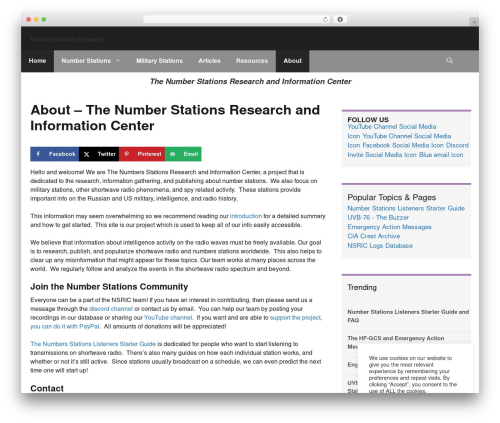Click the browser download icon beside address bar
This screenshot has height=423, width=500.
coord(340,19)
